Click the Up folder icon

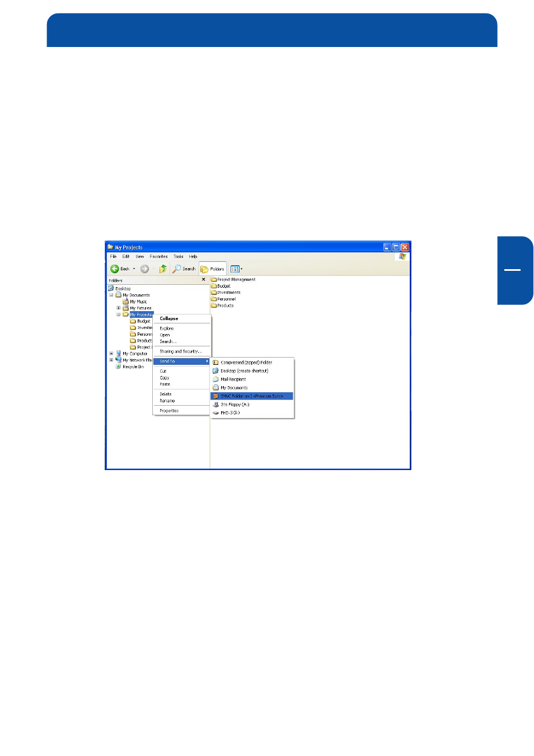click(x=163, y=269)
